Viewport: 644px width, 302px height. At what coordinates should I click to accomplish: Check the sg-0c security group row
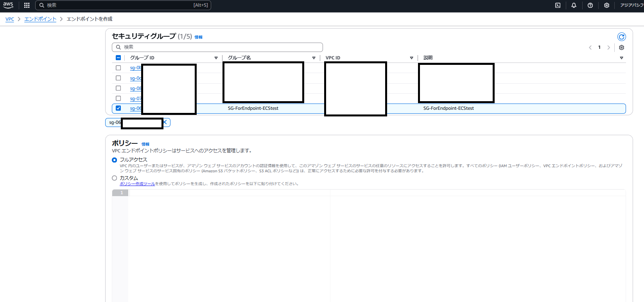coord(118,78)
